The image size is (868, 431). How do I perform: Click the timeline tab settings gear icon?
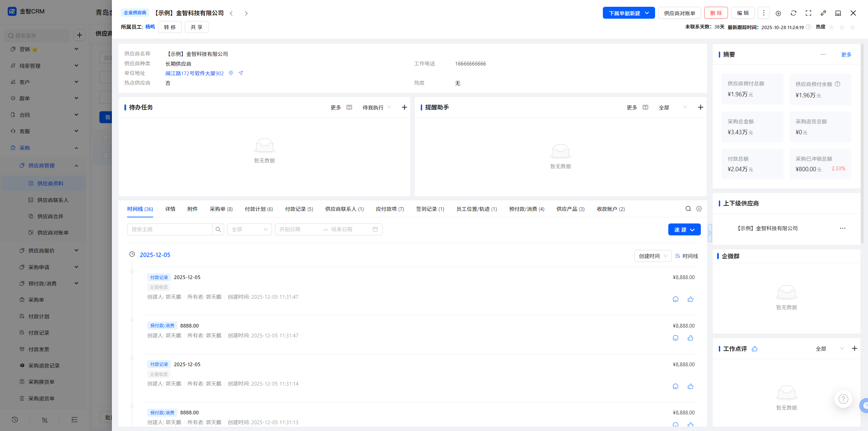699,209
